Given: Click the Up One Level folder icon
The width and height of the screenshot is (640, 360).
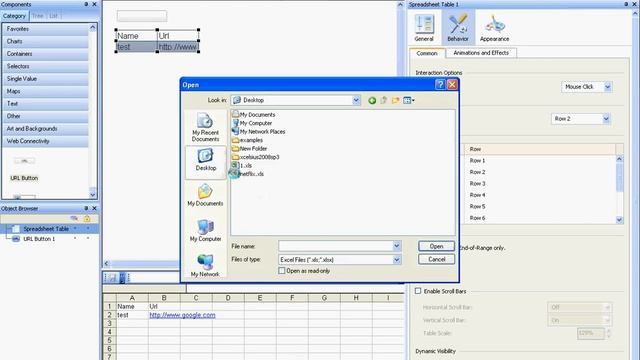Looking at the screenshot, I should [x=384, y=100].
